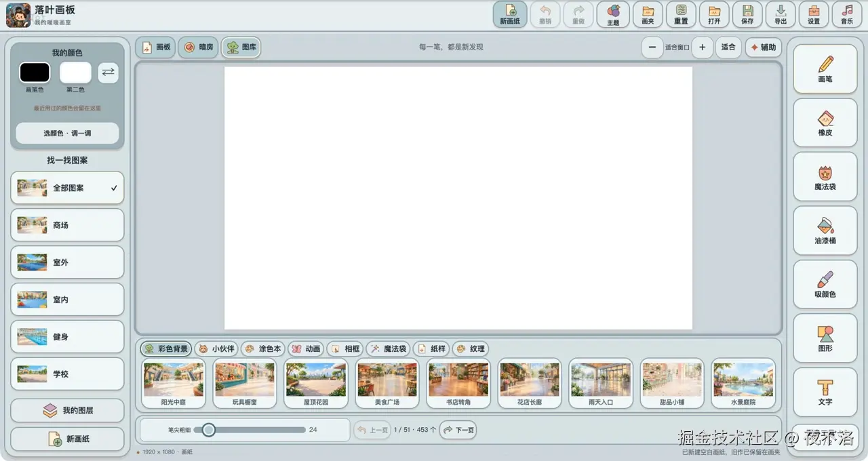Click 新画纸 in the top toolbar
Viewport: 868px width, 461px height.
click(510, 14)
